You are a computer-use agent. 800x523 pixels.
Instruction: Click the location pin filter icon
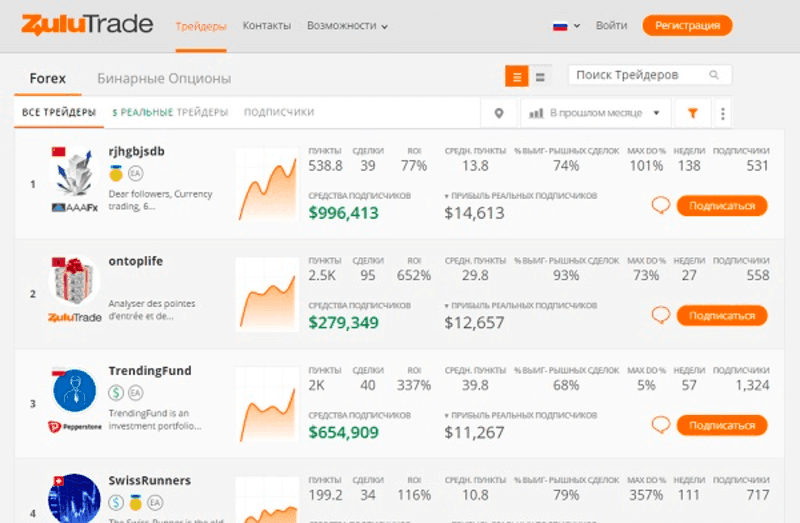coord(499,113)
